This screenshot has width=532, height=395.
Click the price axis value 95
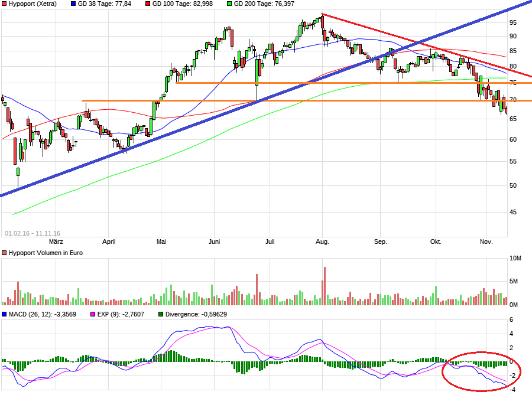tap(513, 22)
